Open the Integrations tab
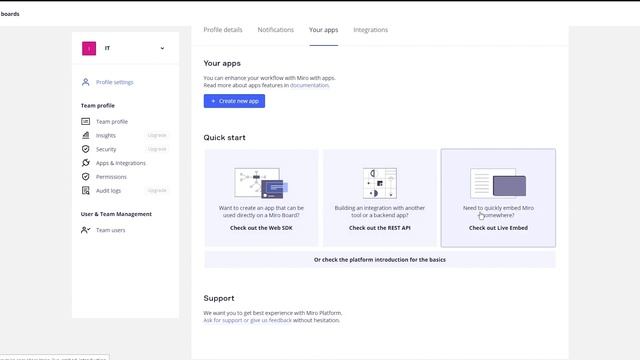Image resolution: width=640 pixels, height=360 pixels. (x=371, y=30)
